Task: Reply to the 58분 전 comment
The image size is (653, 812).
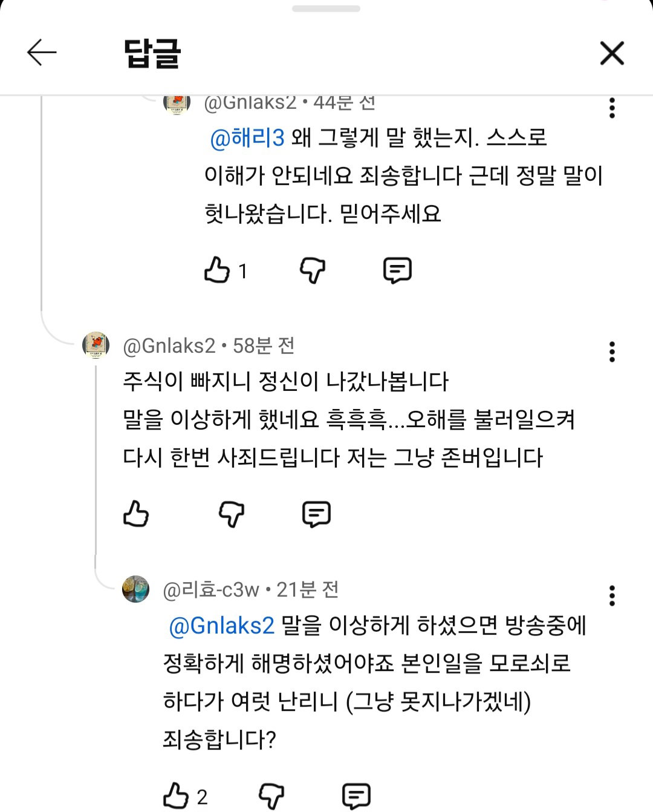Action: pos(316,514)
